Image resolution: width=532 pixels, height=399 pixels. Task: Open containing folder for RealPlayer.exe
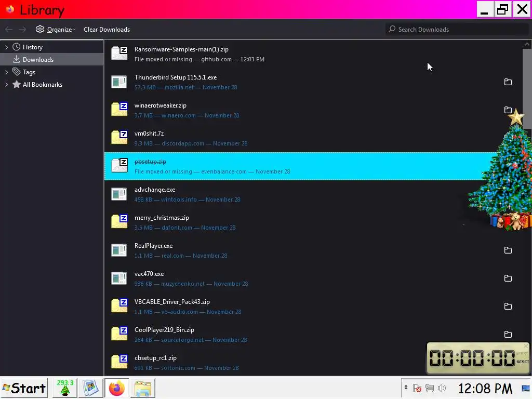(508, 250)
